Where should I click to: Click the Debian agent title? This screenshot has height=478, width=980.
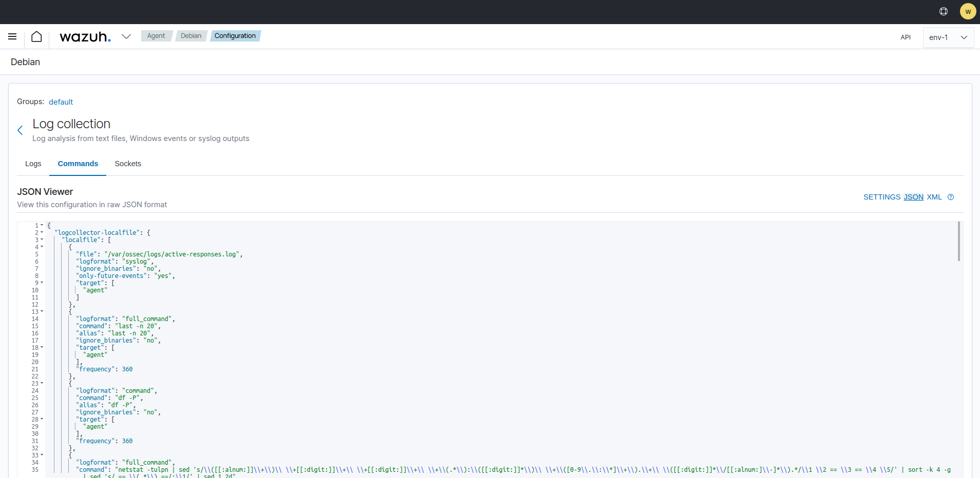click(25, 62)
